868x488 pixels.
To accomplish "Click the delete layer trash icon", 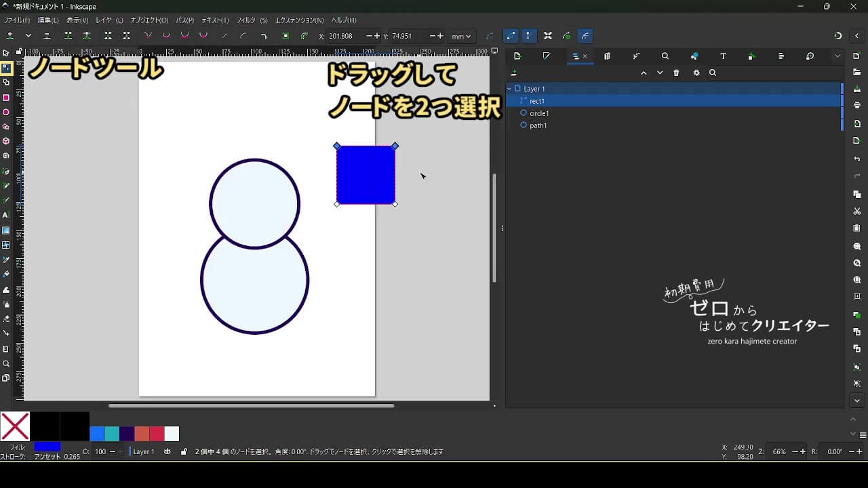I will (676, 73).
